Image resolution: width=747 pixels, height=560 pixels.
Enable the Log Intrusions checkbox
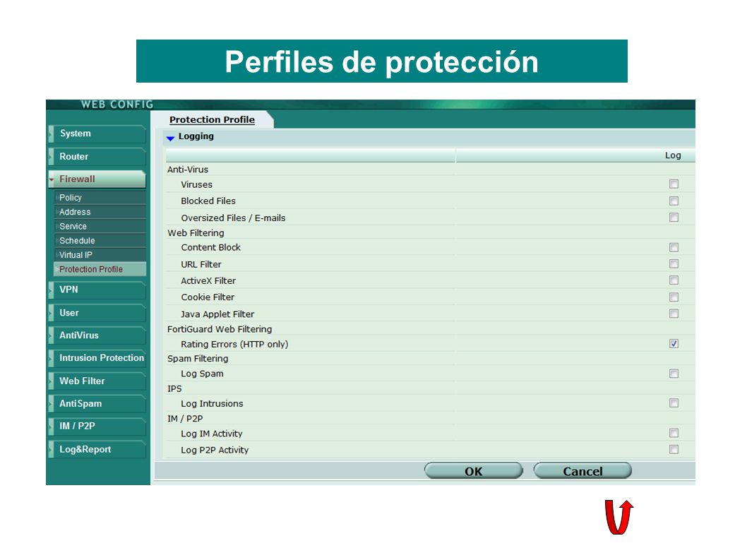[x=674, y=403]
